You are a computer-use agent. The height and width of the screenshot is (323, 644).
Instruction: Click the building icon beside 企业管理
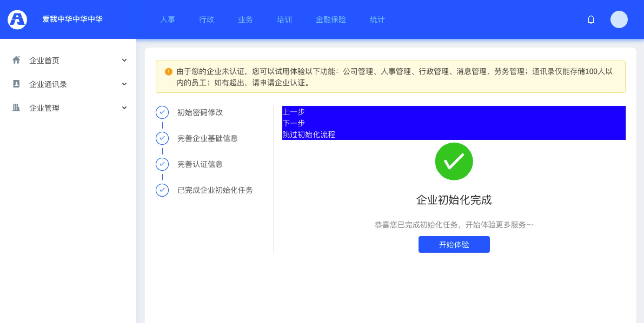point(16,107)
